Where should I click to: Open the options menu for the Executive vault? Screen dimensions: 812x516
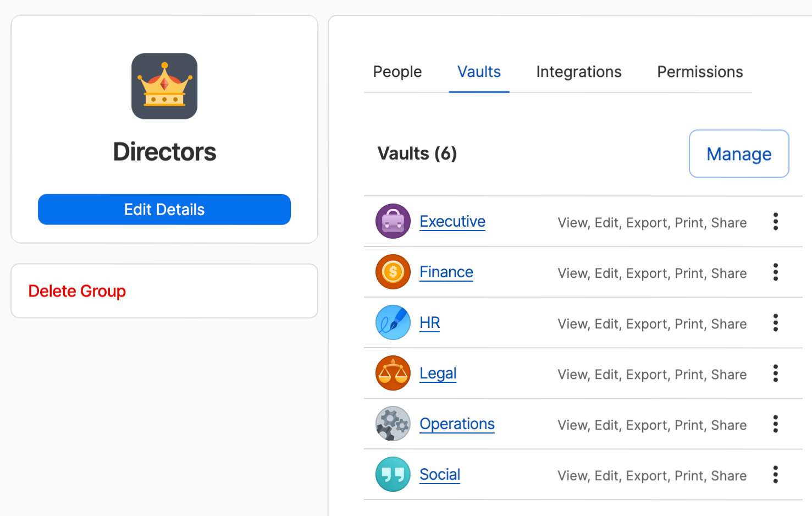[775, 221]
